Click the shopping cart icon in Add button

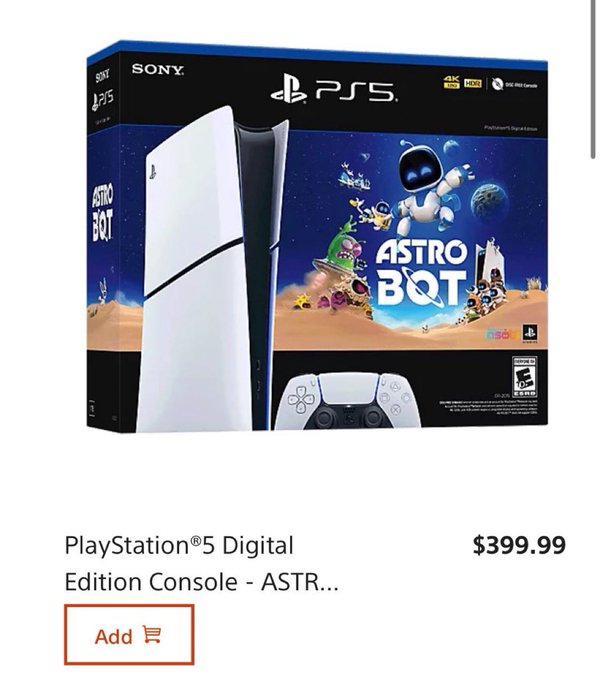click(152, 634)
